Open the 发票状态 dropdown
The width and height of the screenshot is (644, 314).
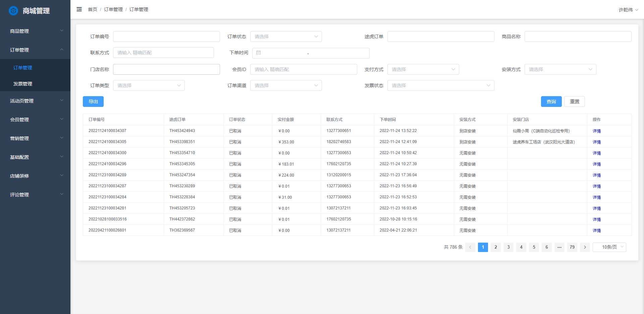[441, 85]
